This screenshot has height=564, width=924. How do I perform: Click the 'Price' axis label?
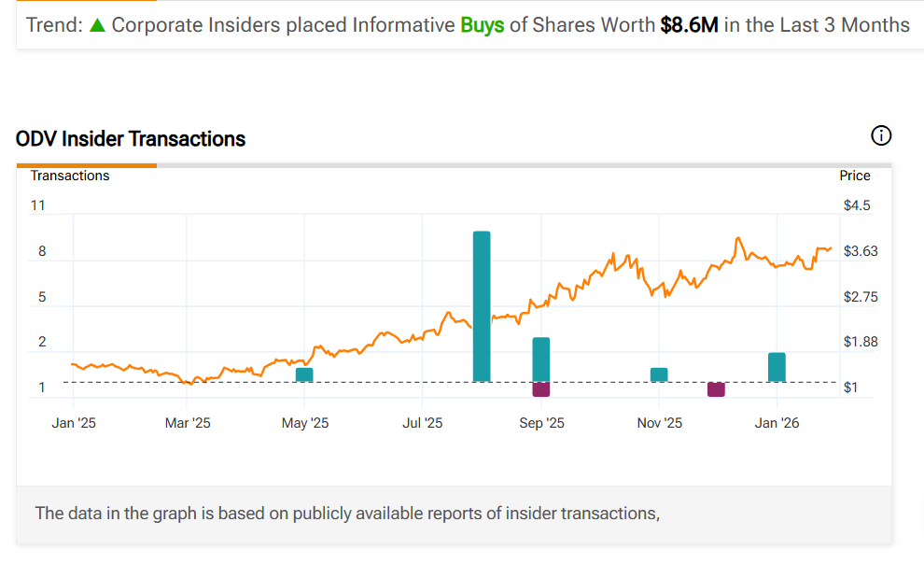(854, 176)
